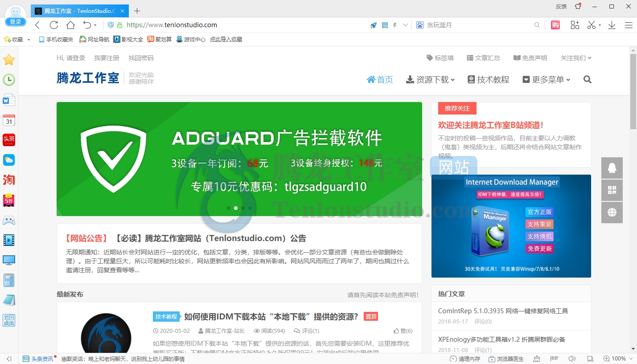
Task: Open the 网址导航 bookmark
Action: tap(94, 39)
